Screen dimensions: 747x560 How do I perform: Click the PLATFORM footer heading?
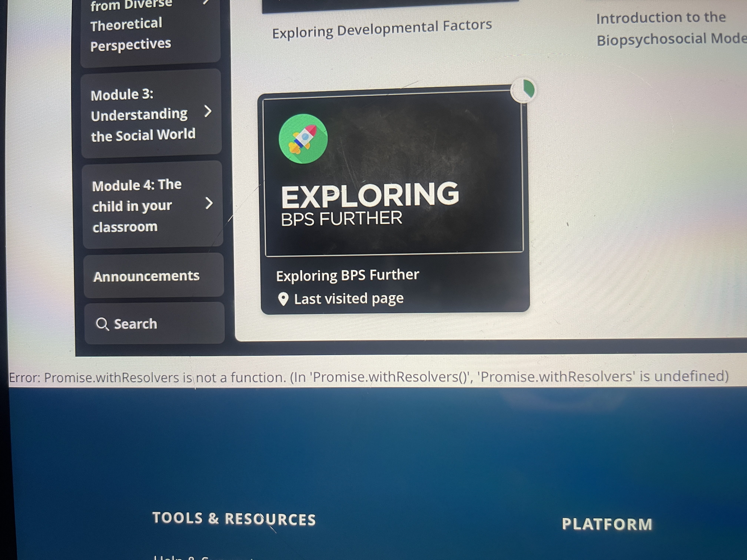pyautogui.click(x=607, y=524)
